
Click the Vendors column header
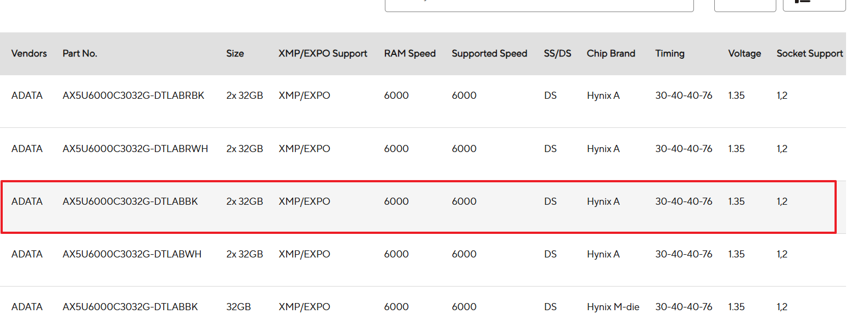click(29, 53)
